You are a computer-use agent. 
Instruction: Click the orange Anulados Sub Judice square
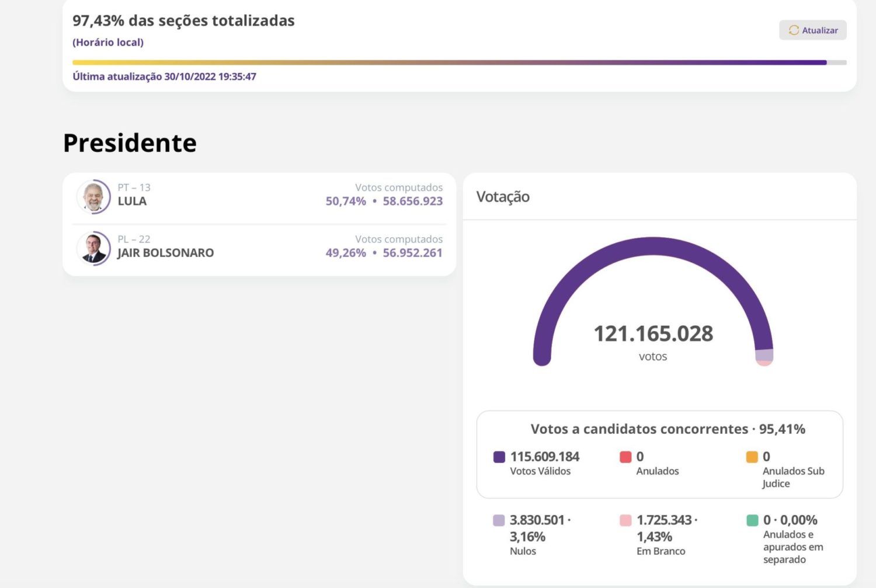[752, 457]
